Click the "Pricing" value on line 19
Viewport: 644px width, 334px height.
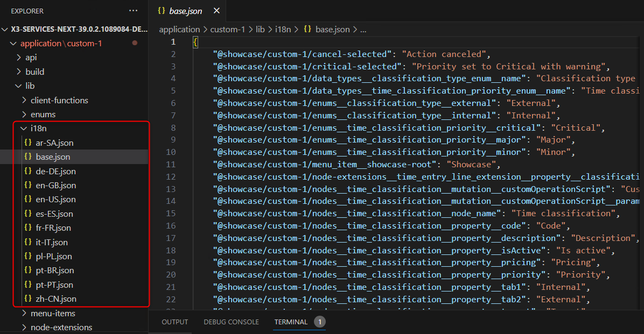click(573, 262)
